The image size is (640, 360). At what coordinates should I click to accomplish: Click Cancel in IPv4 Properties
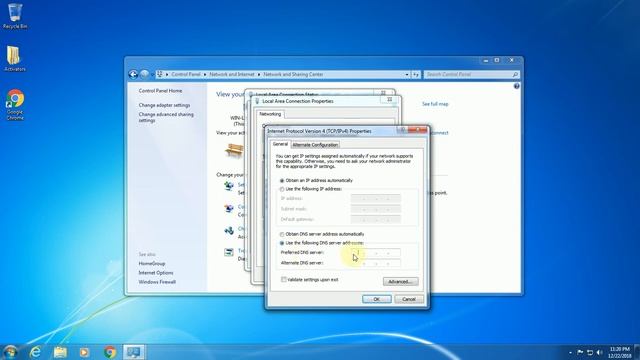click(x=409, y=299)
